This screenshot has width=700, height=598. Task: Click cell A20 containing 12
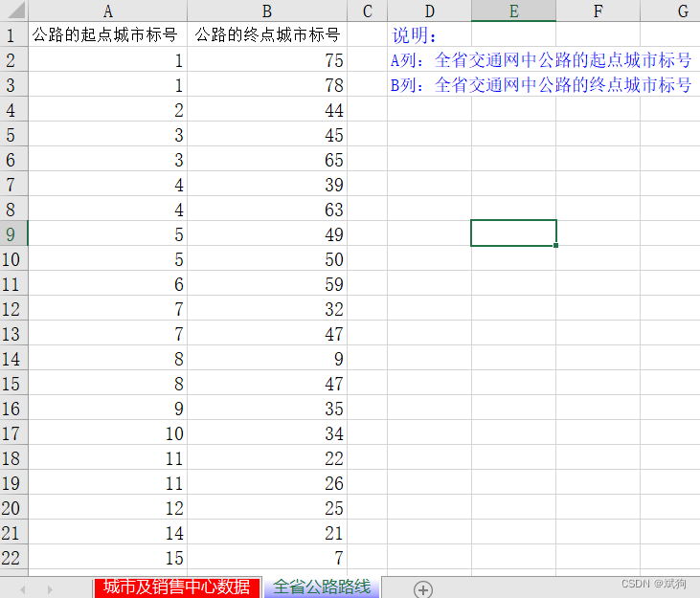(107, 507)
